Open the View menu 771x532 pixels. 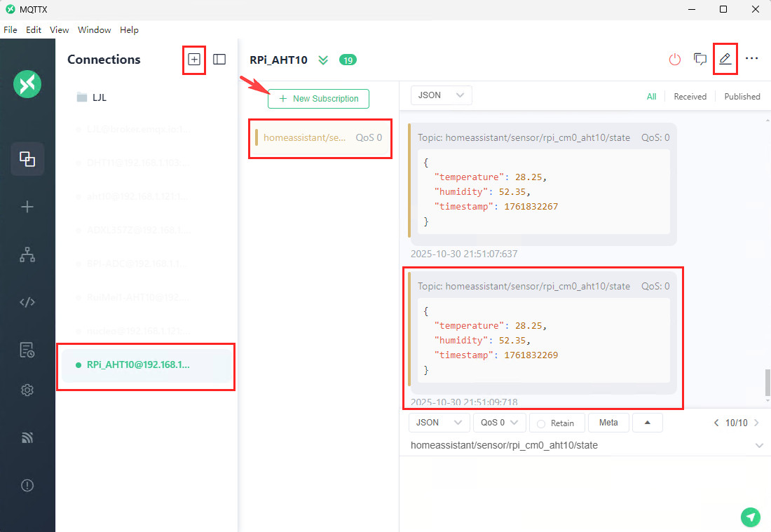59,30
